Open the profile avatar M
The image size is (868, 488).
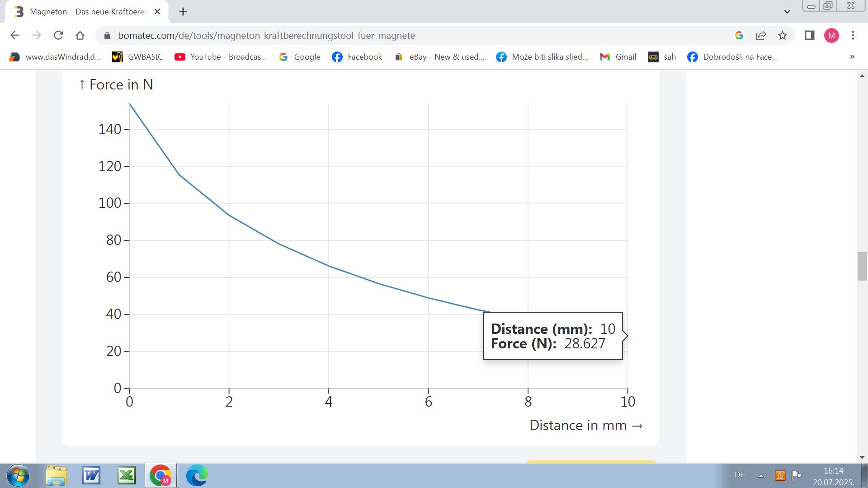point(831,35)
